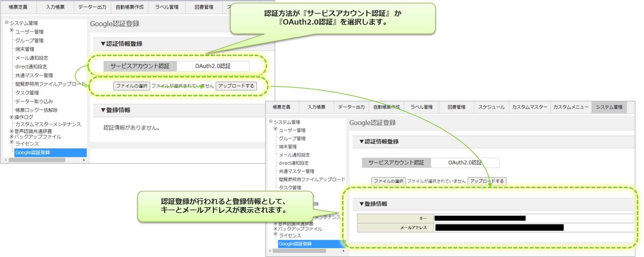Screen dimensions: 644x257
Task: Select タスク管理 in left window tree
Action: pyautogui.click(x=27, y=93)
